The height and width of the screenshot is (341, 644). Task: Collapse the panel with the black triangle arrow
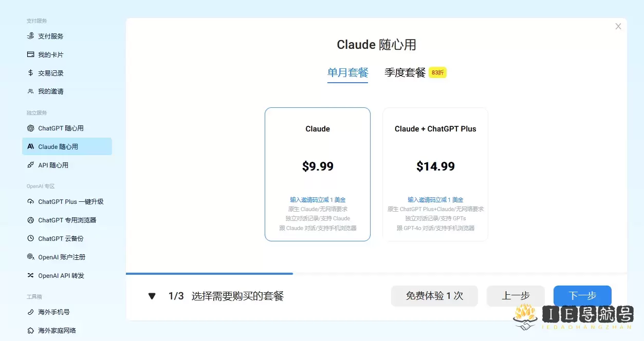(152, 296)
